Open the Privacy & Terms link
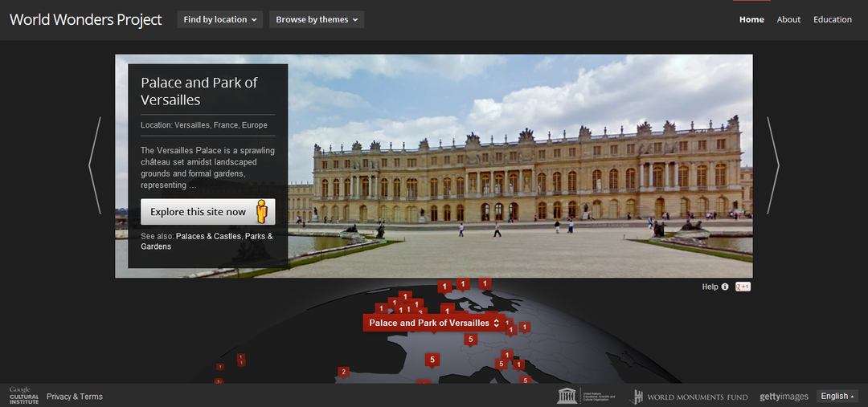This screenshot has width=868, height=407. click(x=75, y=397)
